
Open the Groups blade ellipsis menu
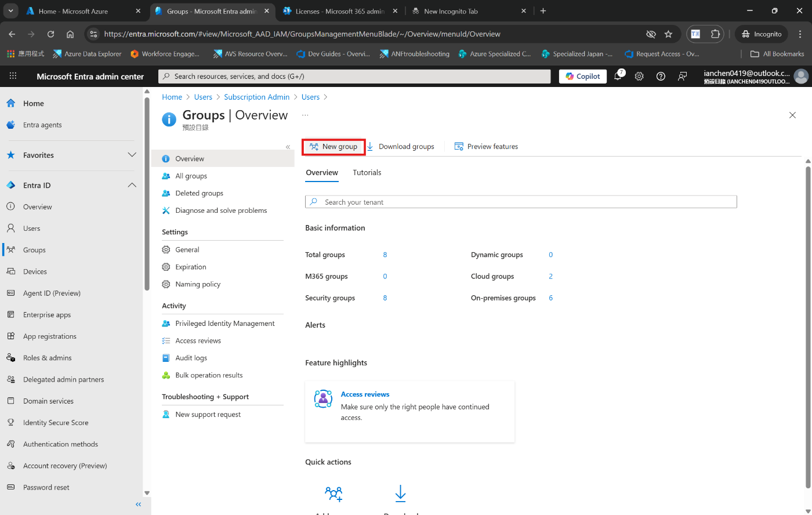[305, 115]
